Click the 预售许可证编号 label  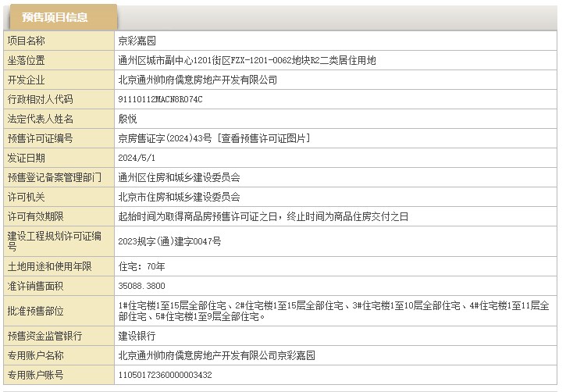(x=40, y=138)
